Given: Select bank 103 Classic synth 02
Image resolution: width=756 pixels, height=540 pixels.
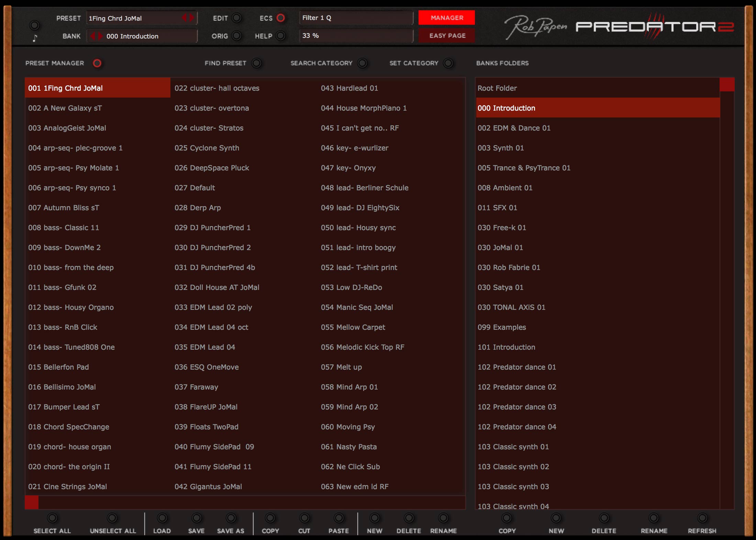Looking at the screenshot, I should 598,466.
